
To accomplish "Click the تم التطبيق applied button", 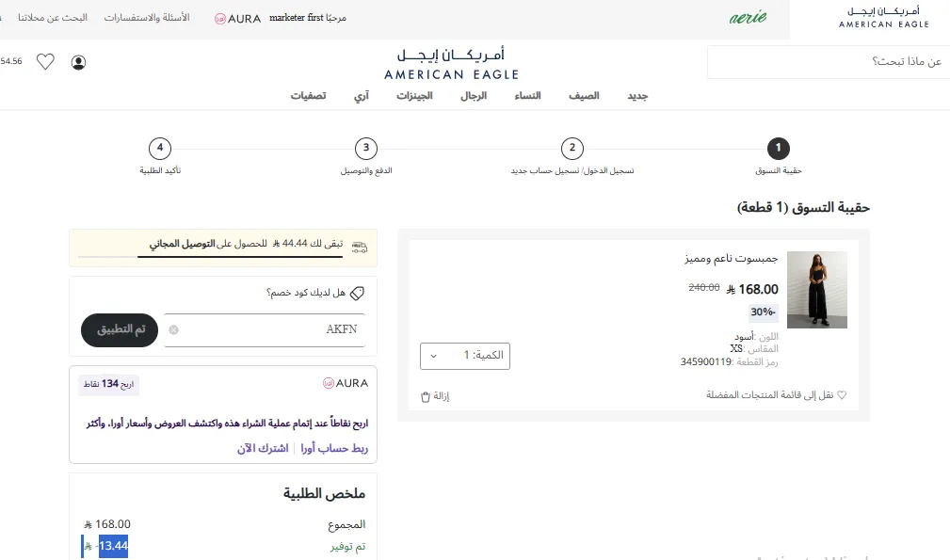I will tap(120, 330).
